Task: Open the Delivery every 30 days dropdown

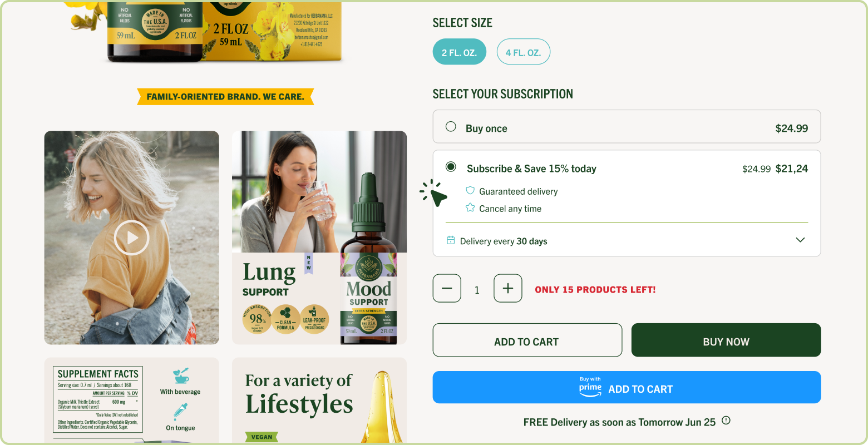Action: tap(627, 241)
